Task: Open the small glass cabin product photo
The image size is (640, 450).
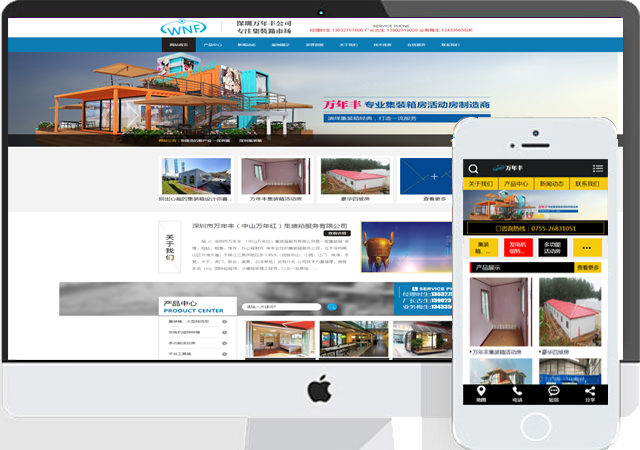Action: click(423, 339)
